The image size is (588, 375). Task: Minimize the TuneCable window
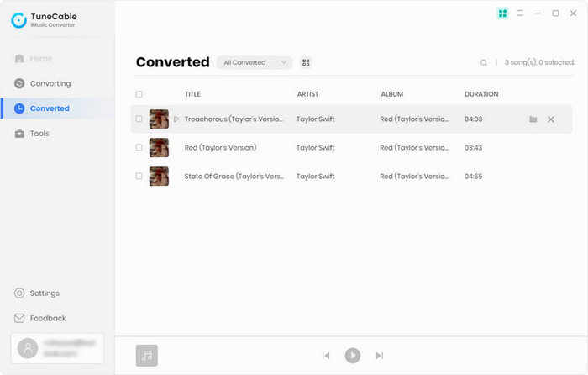(x=538, y=13)
